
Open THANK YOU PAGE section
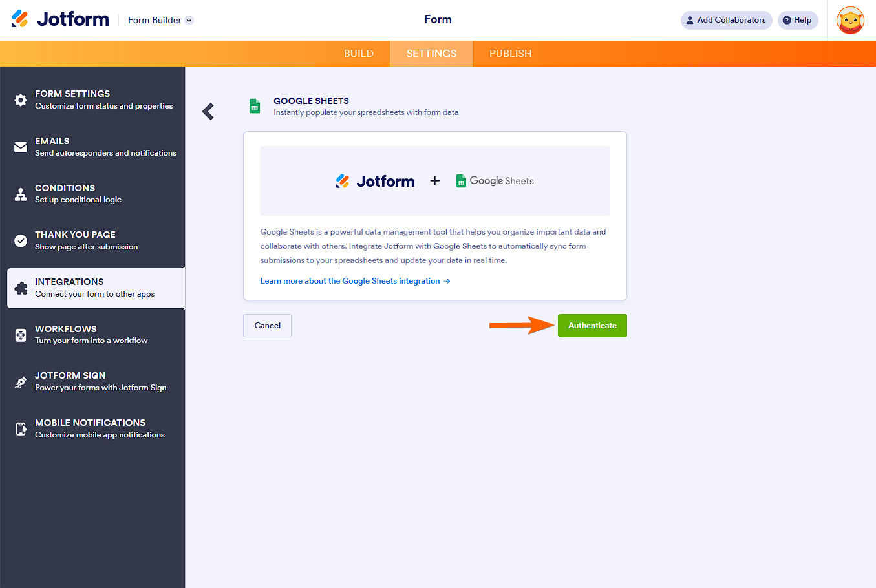coord(96,240)
